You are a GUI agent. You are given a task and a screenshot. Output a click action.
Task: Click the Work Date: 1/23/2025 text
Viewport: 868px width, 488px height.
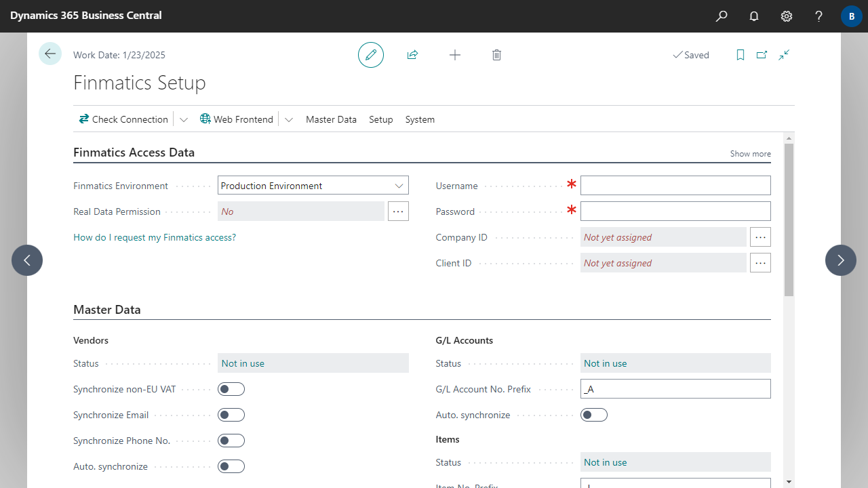[119, 55]
